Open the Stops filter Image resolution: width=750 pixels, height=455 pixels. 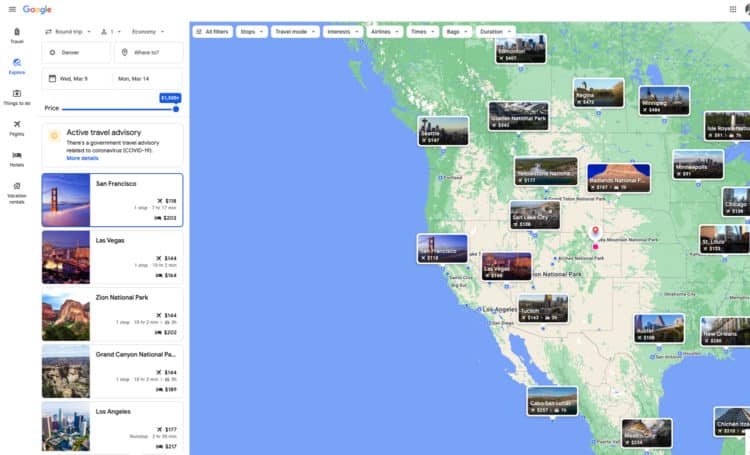[x=251, y=32]
